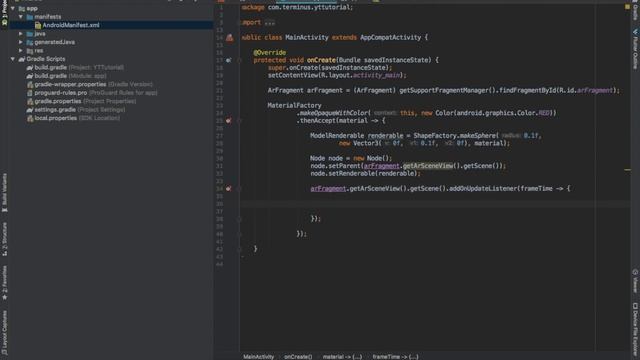This screenshot has height=360, width=640.
Task: Click 'frameTime -> {...}' breadcrumb
Action: pyautogui.click(x=396, y=357)
